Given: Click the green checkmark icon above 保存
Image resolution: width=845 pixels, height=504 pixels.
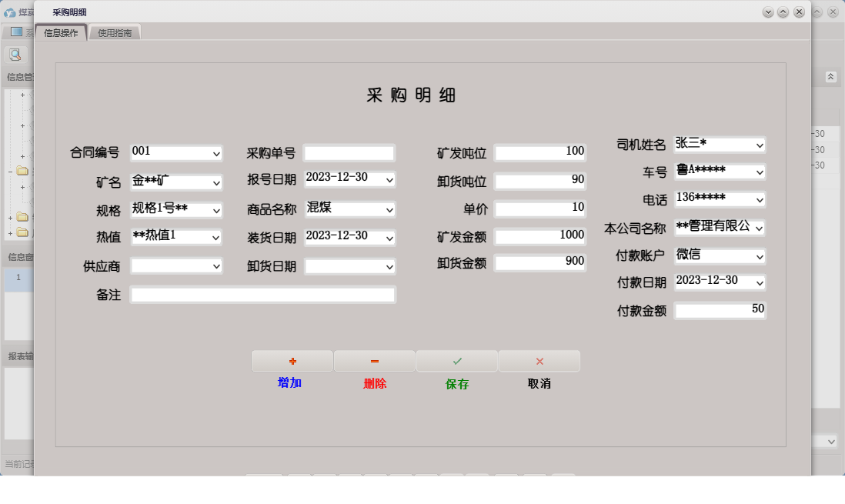Looking at the screenshot, I should [457, 360].
